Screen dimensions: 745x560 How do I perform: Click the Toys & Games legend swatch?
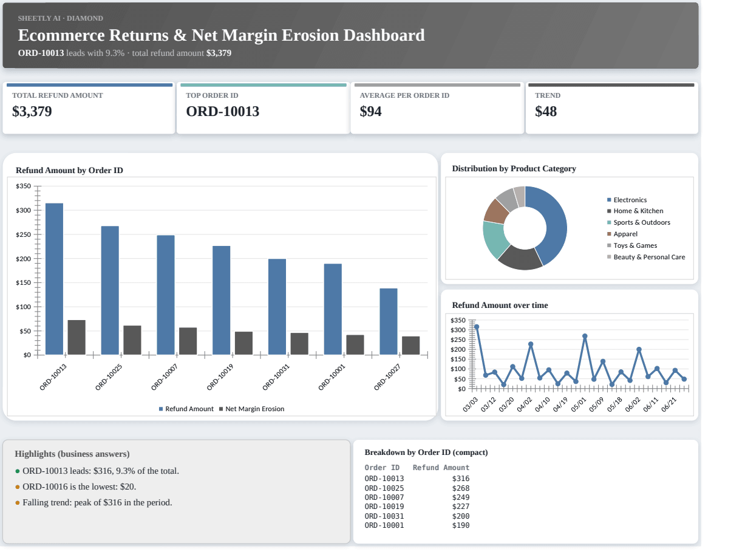609,245
